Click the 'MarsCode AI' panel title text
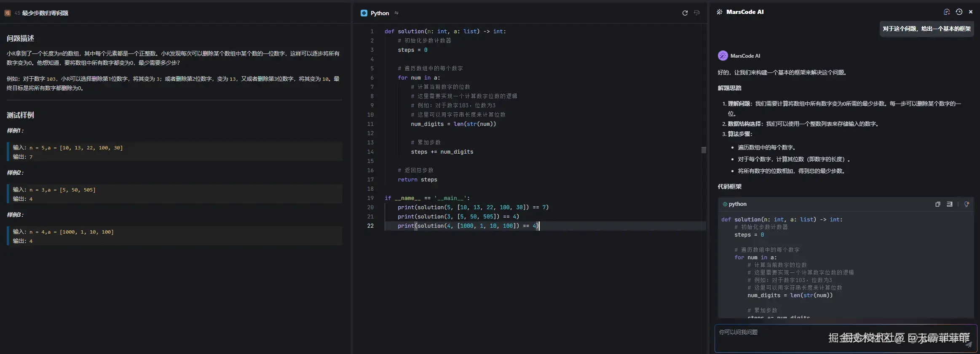Screen dimensions: 980x354 coord(745,12)
